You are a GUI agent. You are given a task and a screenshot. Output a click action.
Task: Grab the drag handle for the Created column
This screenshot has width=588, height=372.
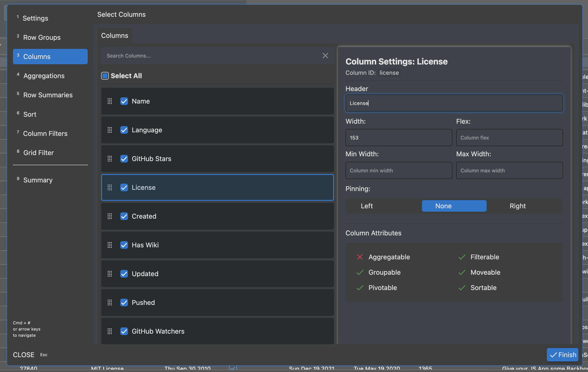(x=110, y=216)
